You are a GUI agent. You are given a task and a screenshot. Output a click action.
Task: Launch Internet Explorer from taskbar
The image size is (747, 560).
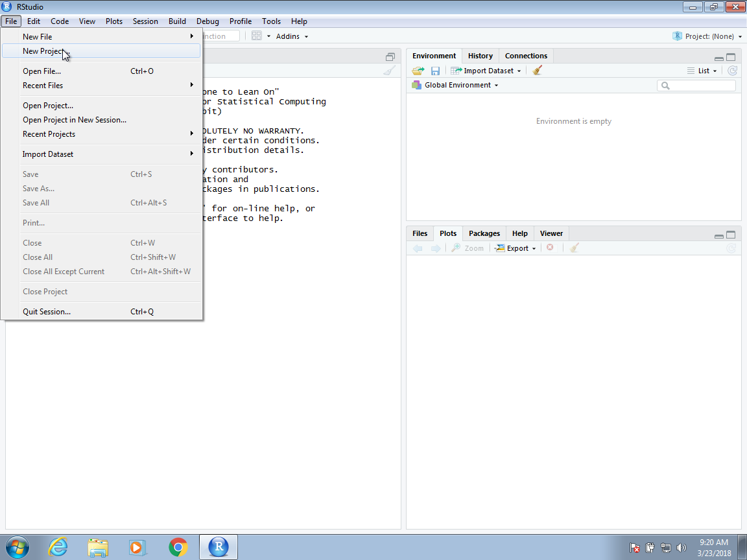tap(58, 547)
